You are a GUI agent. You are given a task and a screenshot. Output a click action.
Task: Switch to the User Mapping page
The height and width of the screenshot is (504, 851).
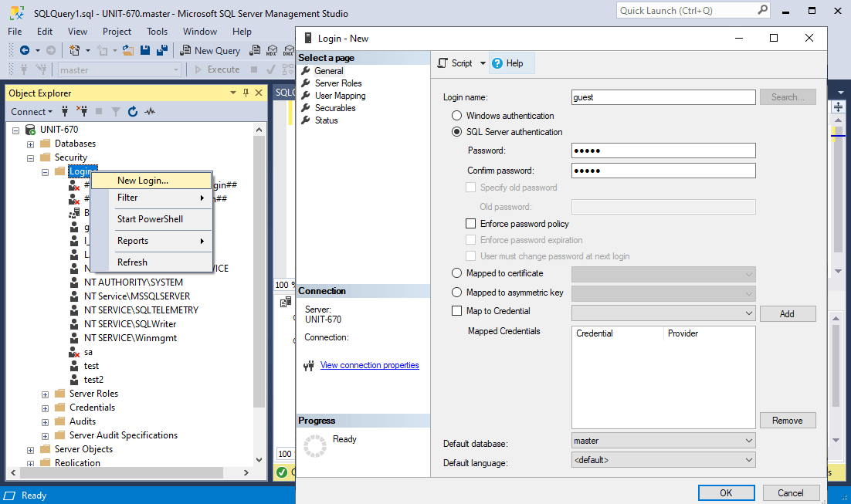(340, 96)
